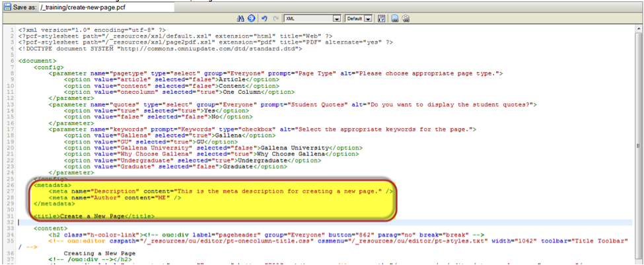Viewport: 644px width, 265px height.
Task: Click the blue circular arrow go-to icon
Action: point(251,19)
